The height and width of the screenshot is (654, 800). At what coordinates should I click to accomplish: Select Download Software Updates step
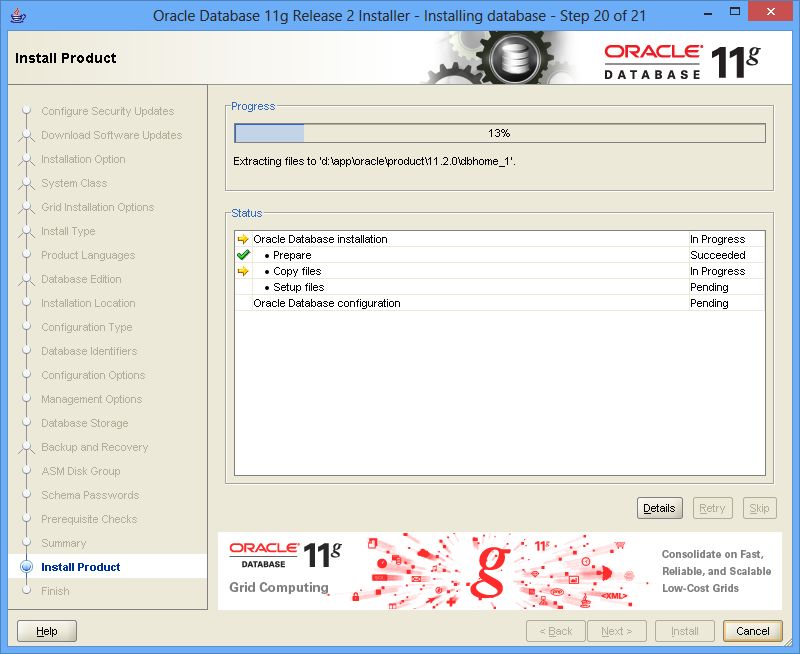[x=112, y=135]
